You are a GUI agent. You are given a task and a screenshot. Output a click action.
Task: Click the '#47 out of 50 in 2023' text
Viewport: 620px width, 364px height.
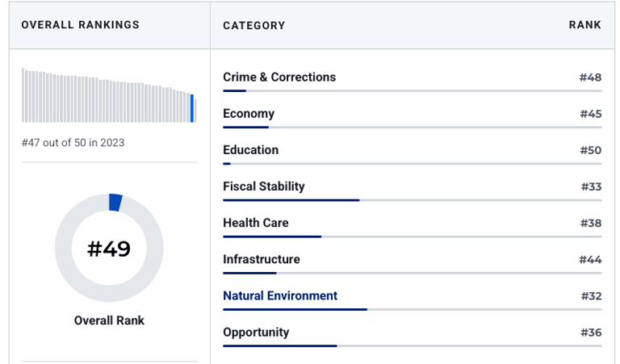[x=73, y=143]
